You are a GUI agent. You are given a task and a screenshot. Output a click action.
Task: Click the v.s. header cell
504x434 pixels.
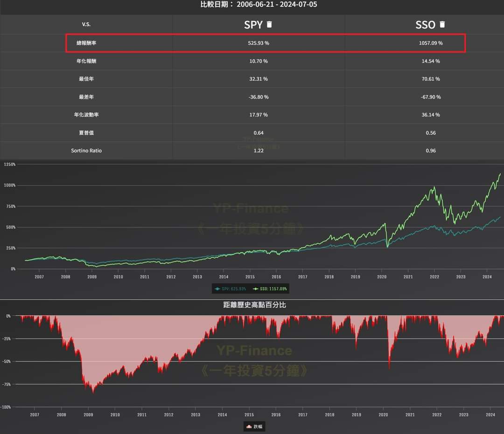click(x=86, y=24)
